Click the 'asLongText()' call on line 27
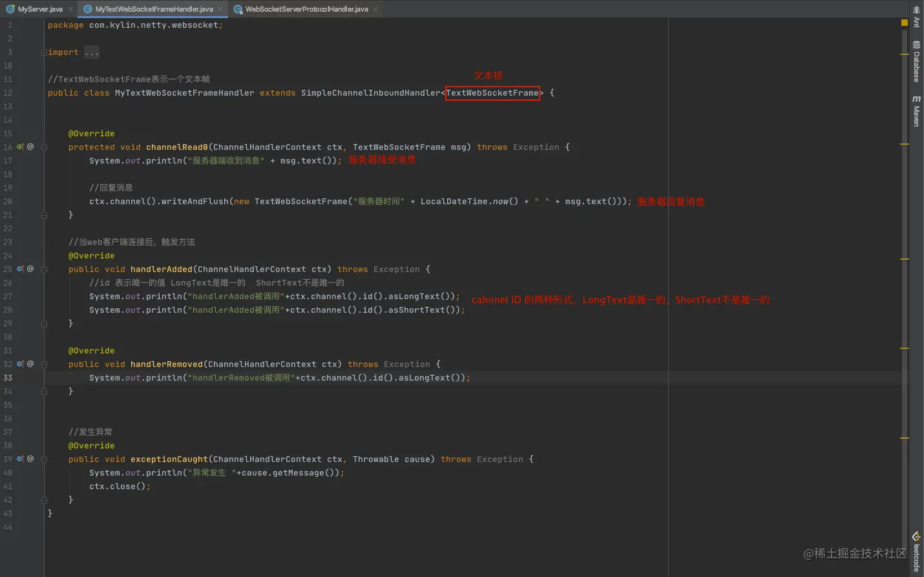The width and height of the screenshot is (924, 577). coord(421,297)
